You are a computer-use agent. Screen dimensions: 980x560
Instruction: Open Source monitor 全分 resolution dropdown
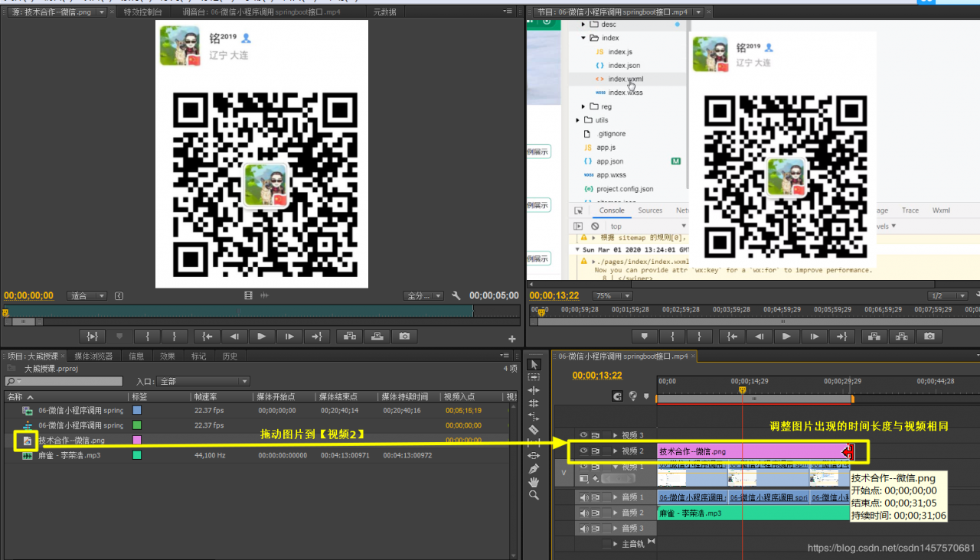pos(424,295)
